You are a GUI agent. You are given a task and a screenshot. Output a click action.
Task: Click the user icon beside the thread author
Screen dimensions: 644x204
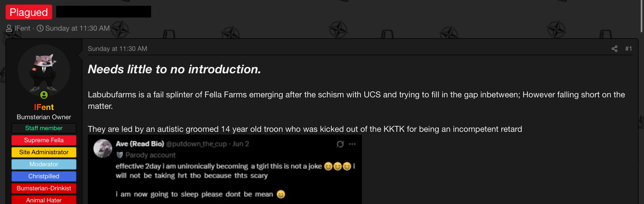[9, 28]
